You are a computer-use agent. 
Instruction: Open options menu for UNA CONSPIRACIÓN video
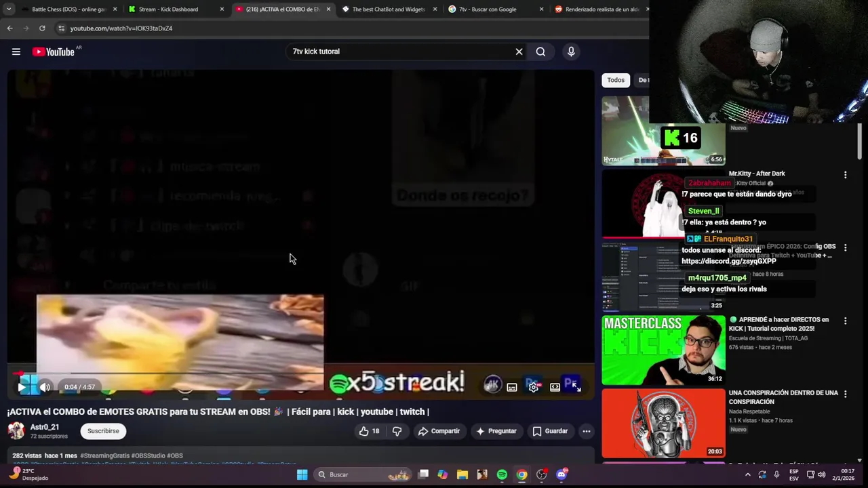point(845,394)
